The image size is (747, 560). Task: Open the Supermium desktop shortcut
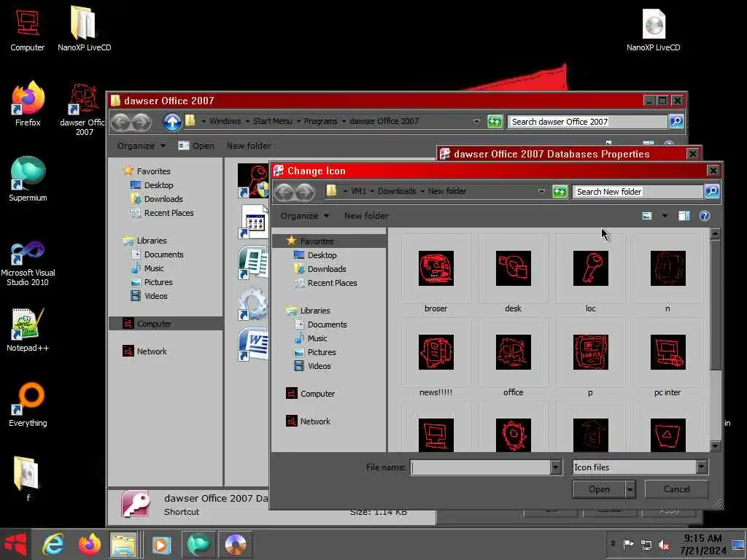28,179
